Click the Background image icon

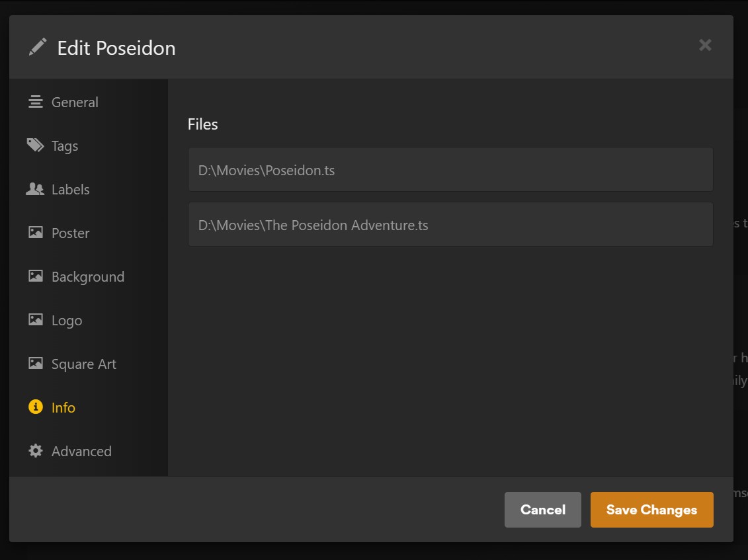pos(35,276)
